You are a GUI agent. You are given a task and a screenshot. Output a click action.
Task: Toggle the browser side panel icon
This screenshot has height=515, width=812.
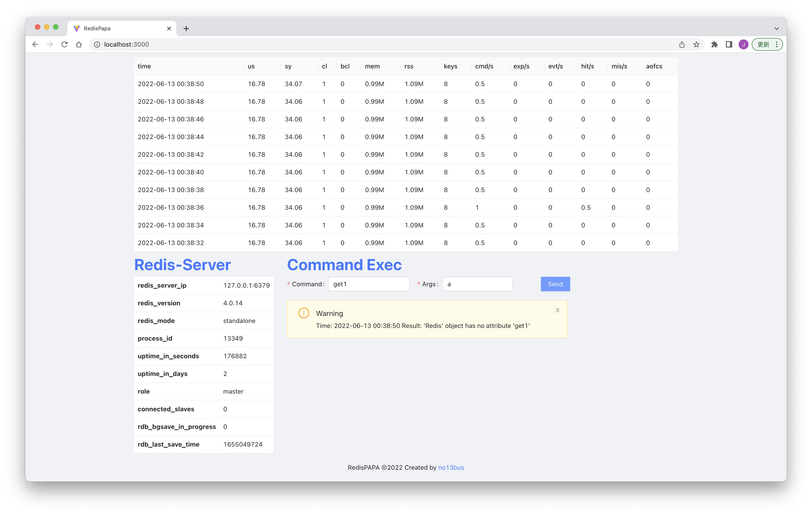729,44
